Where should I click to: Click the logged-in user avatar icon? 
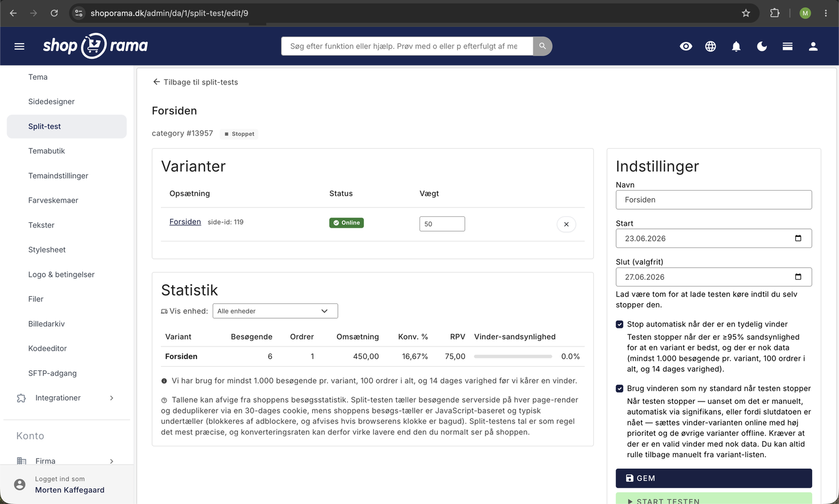click(20, 484)
